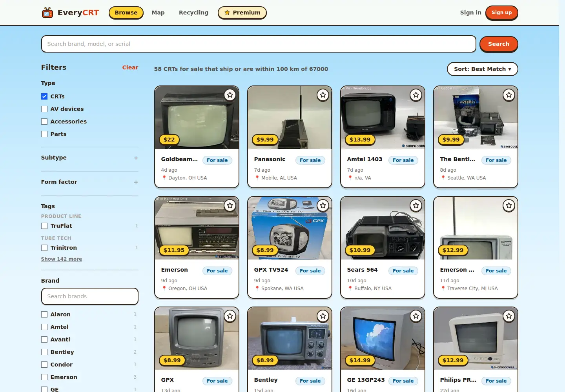
Task: Filter by Emerson brand checkbox
Action: click(44, 377)
